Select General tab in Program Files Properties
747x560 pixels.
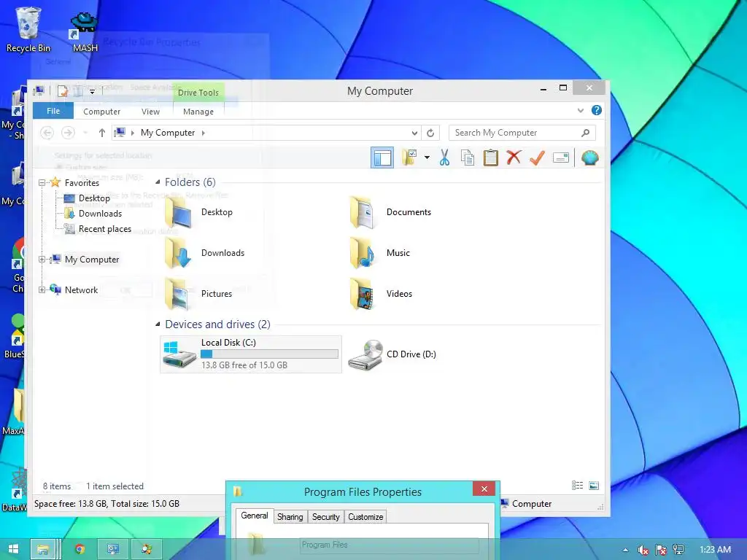pyautogui.click(x=255, y=516)
